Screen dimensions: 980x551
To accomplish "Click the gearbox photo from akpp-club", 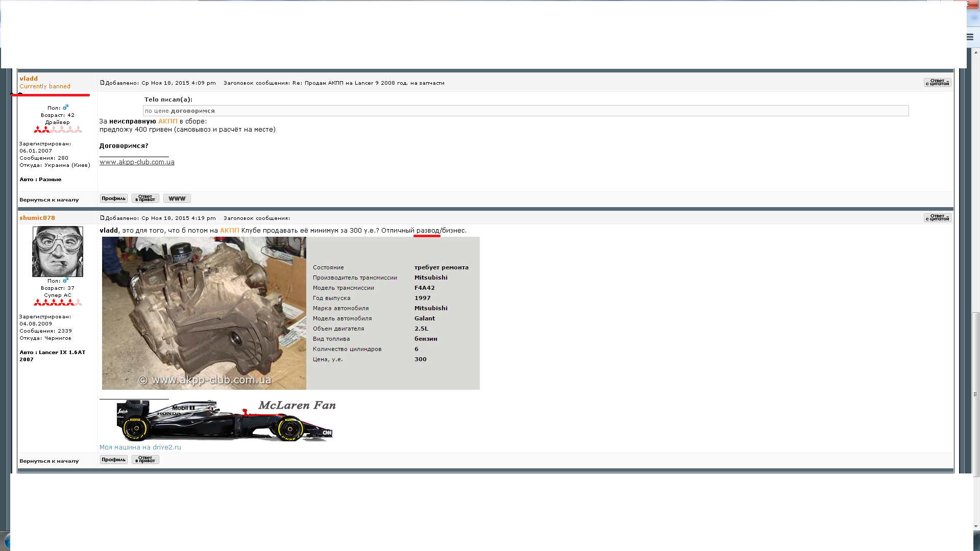I will [x=204, y=313].
